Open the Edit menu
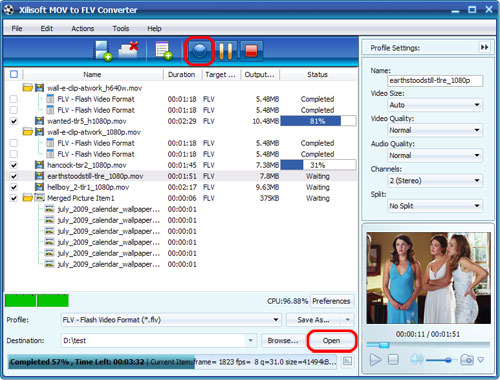500x380 pixels. [47, 28]
